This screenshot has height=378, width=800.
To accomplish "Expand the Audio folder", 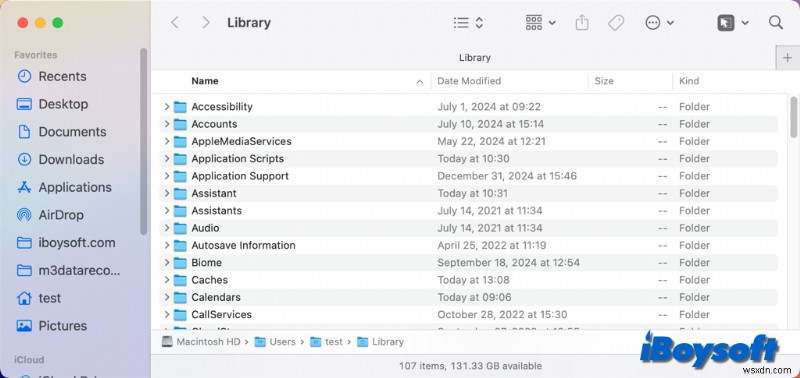I will (x=167, y=228).
